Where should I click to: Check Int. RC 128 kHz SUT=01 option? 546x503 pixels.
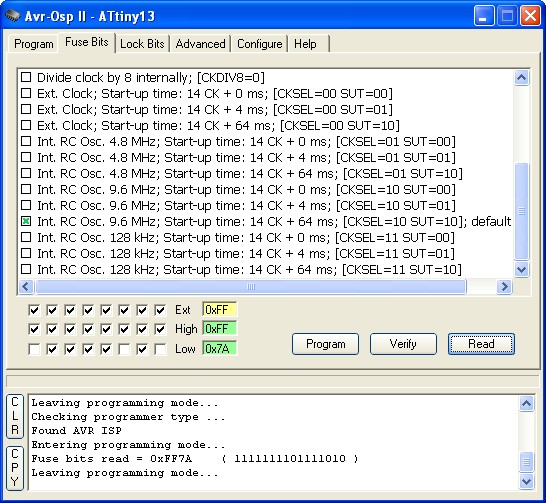(26, 253)
